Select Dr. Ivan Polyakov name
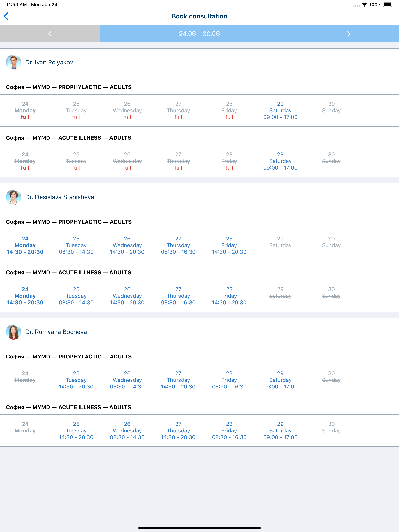The height and width of the screenshot is (532, 399). (49, 62)
